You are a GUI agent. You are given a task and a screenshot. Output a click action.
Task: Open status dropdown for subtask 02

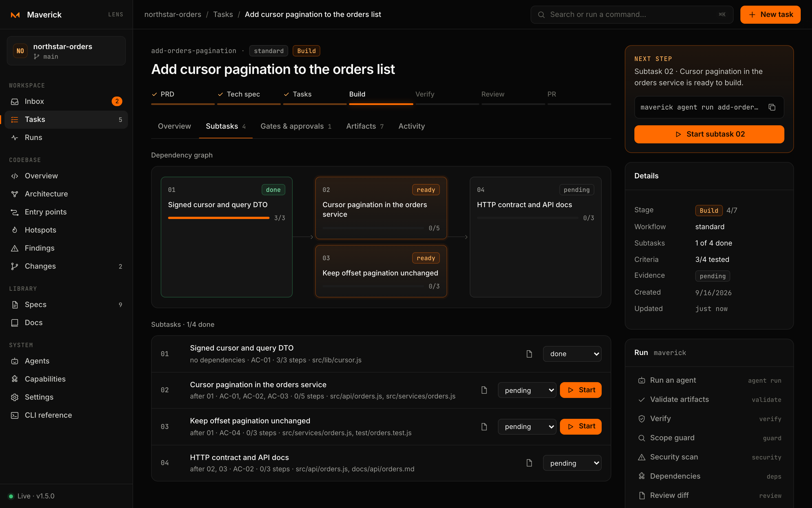pyautogui.click(x=527, y=390)
